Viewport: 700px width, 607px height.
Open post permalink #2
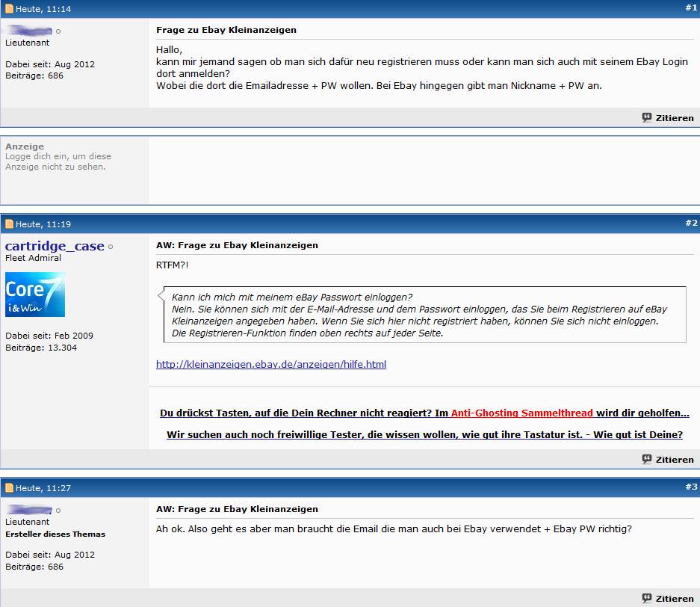point(691,223)
